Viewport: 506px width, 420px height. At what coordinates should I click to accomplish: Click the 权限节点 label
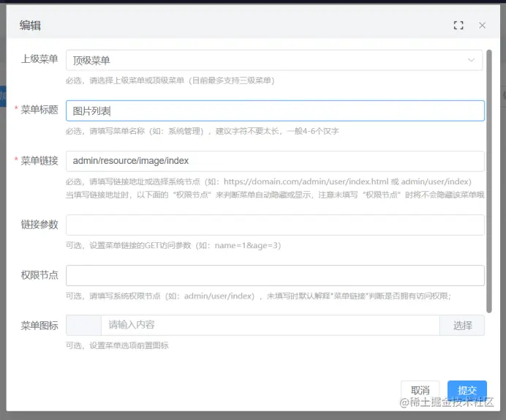[x=39, y=274]
